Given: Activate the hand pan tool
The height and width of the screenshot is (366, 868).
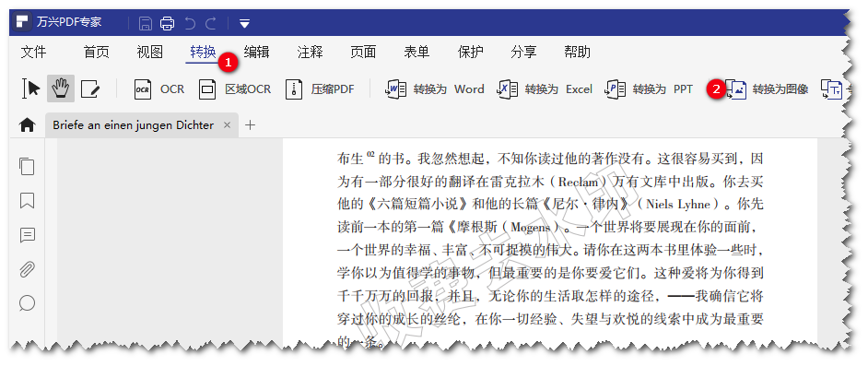Looking at the screenshot, I should pos(60,89).
